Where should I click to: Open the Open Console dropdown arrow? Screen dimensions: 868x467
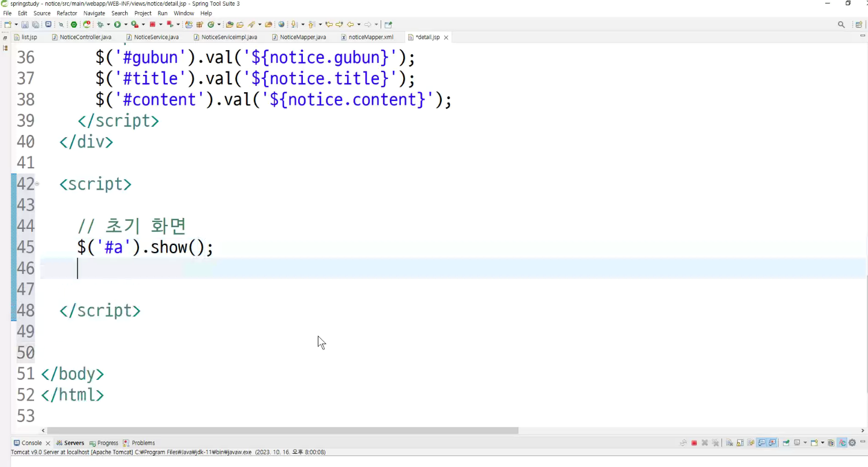(x=822, y=443)
